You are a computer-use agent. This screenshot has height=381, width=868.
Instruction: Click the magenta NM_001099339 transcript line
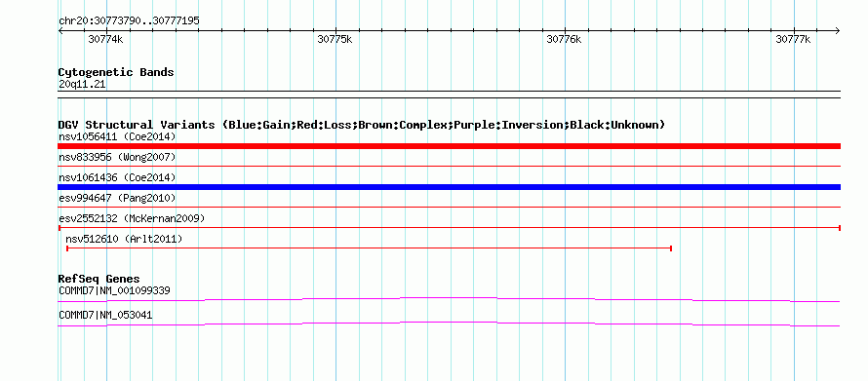pos(449,300)
